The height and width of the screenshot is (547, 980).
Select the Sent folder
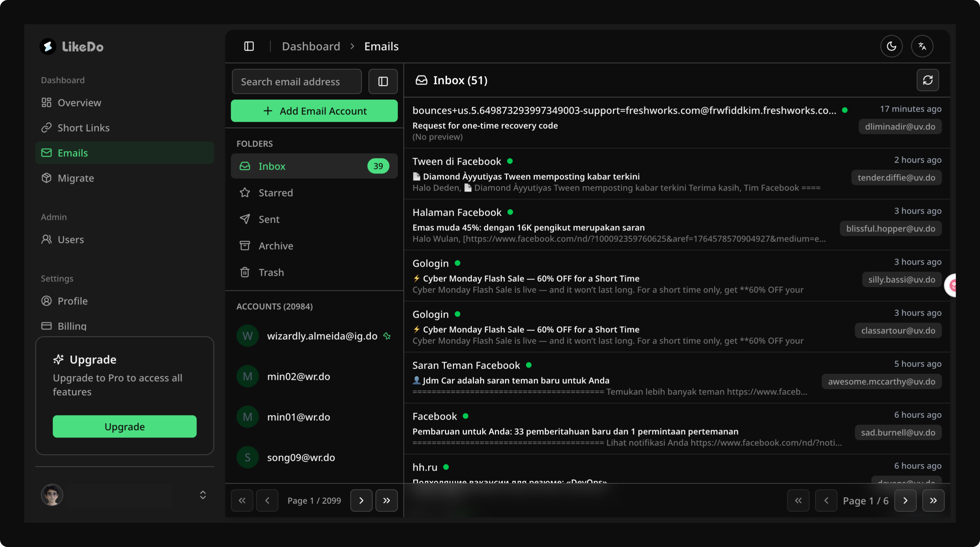pos(269,219)
